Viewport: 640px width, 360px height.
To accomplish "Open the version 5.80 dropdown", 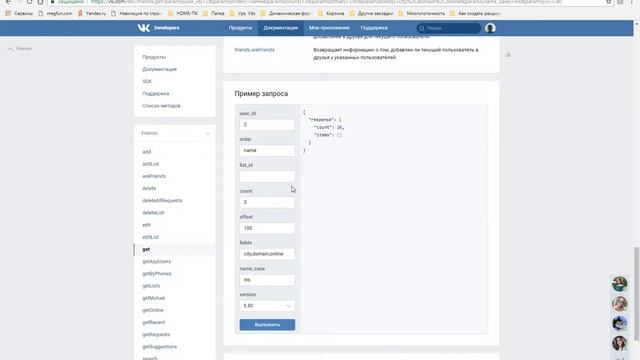I will (267, 306).
